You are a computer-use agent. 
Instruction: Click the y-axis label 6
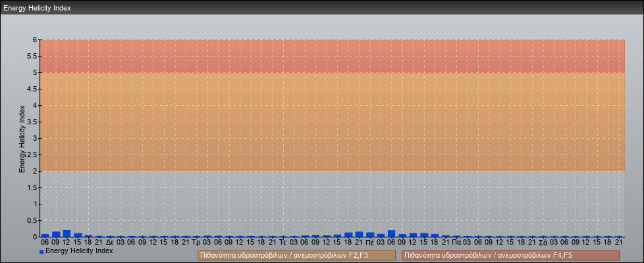coord(36,39)
